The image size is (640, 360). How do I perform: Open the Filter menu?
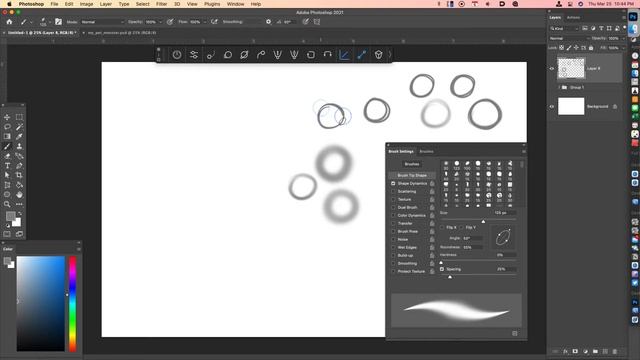(x=161, y=4)
